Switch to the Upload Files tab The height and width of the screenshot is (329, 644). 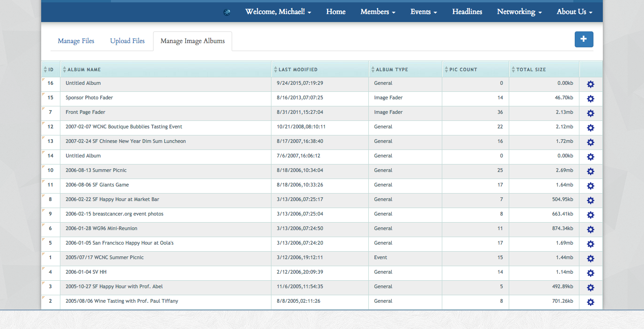(127, 41)
